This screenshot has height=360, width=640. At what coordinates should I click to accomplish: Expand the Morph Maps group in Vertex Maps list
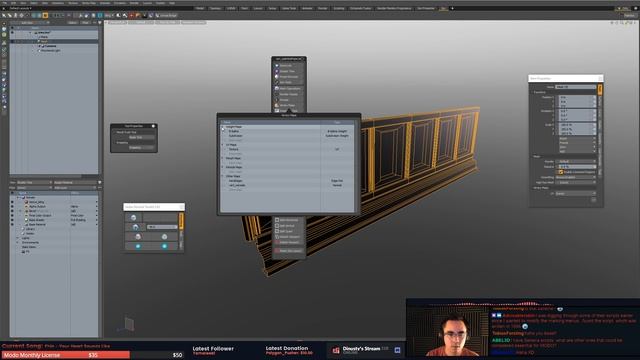(x=223, y=158)
